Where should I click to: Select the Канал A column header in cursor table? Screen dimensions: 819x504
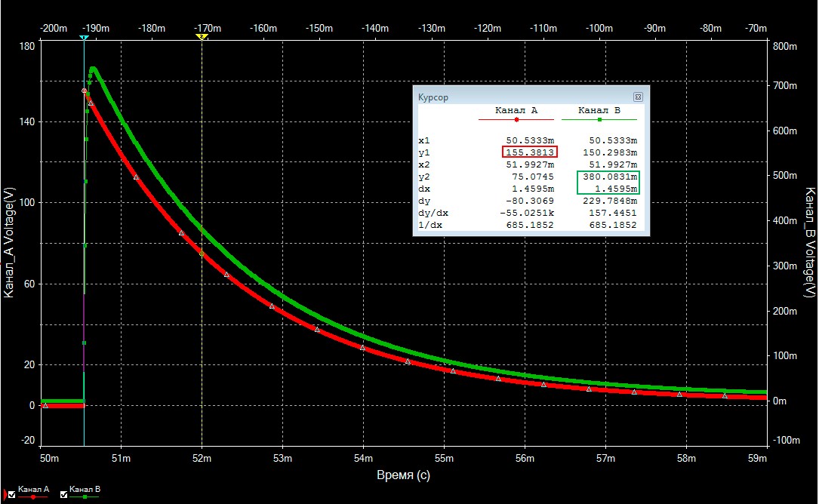516,111
